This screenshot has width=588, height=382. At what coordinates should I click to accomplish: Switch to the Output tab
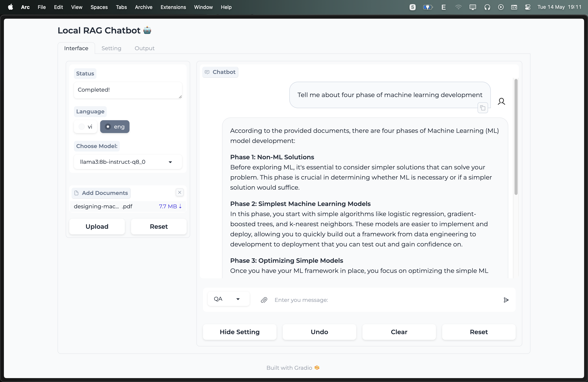[x=144, y=48]
